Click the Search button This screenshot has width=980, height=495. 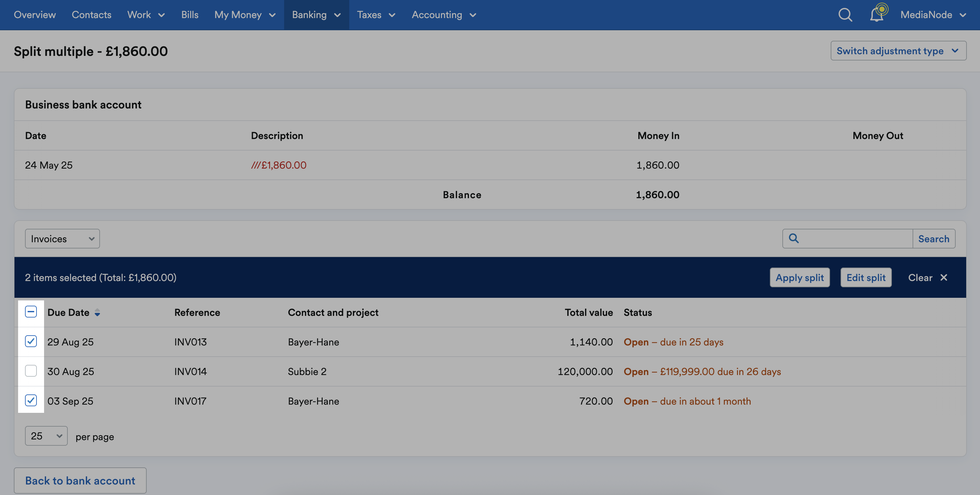coord(934,239)
